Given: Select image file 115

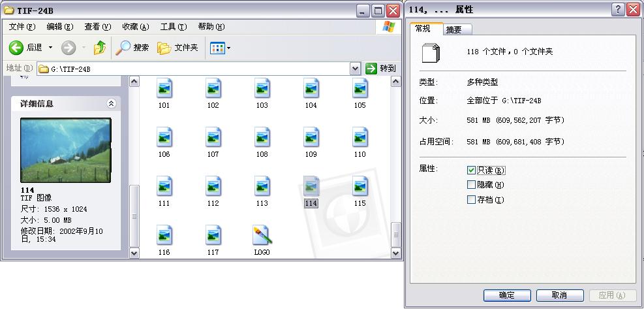Looking at the screenshot, I should point(360,191).
